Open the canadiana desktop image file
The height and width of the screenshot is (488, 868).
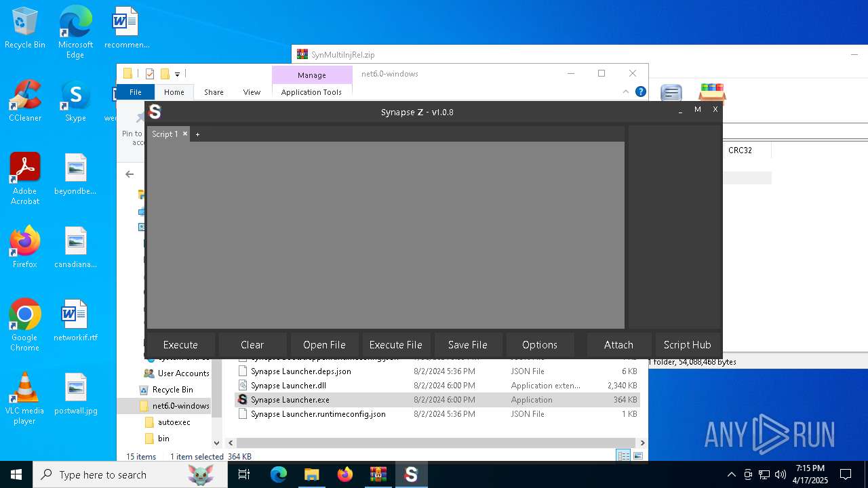pos(75,247)
